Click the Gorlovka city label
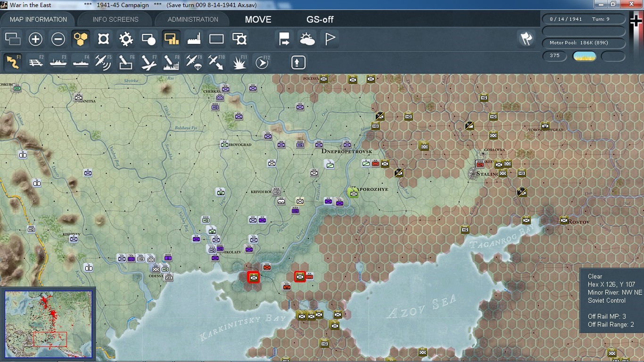 point(494,150)
